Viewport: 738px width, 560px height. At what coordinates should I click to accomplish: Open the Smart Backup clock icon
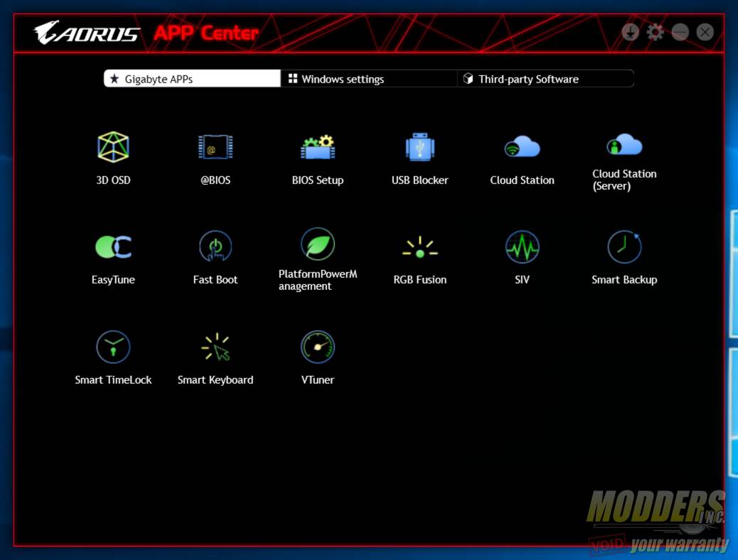click(x=624, y=247)
